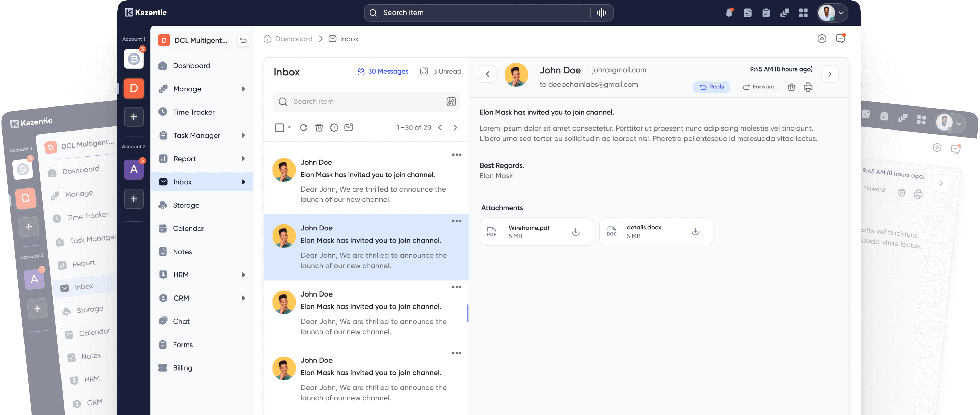This screenshot has height=415, width=980.
Task: Select the purple A workspace in Account 2
Action: 133,169
